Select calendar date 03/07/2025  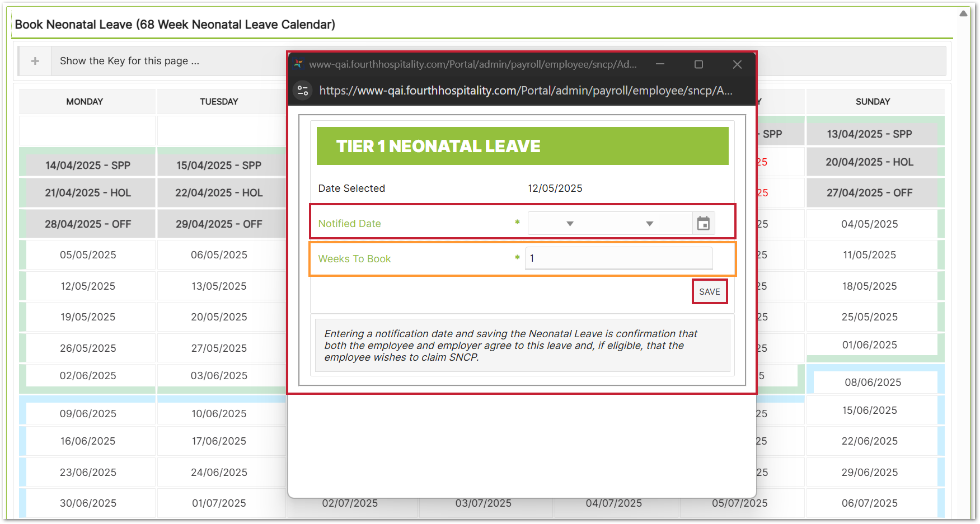point(484,503)
